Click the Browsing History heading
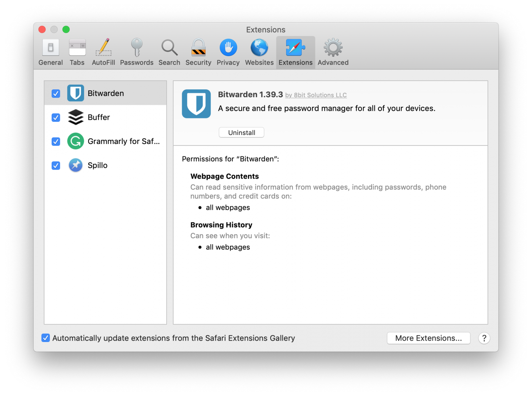This screenshot has width=532, height=396. point(221,225)
